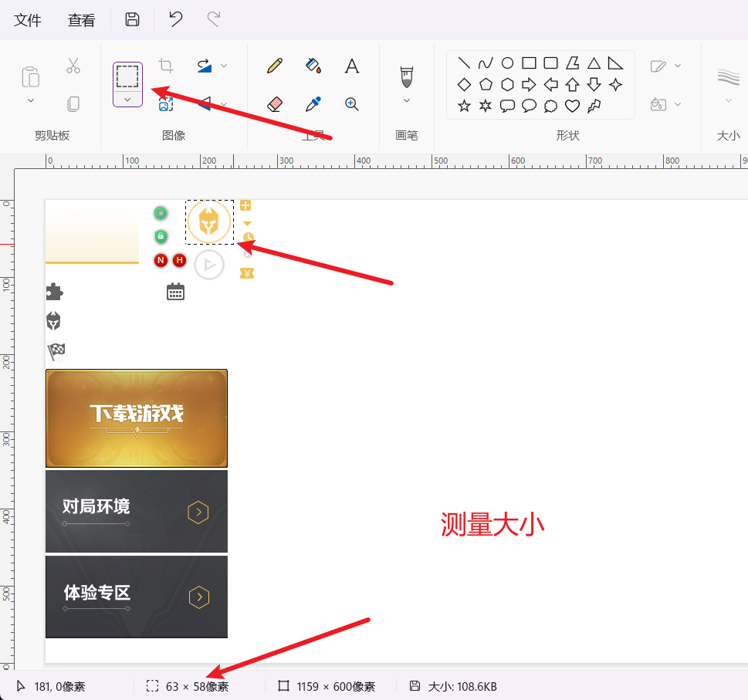748x700 pixels.
Task: Expand the selection tool dropdown
Action: pyautogui.click(x=127, y=100)
